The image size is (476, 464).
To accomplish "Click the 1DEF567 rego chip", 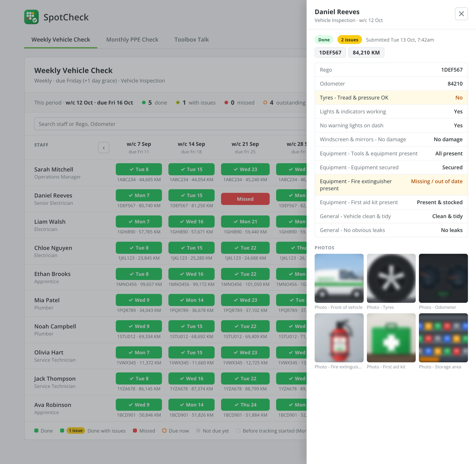I will tap(330, 53).
